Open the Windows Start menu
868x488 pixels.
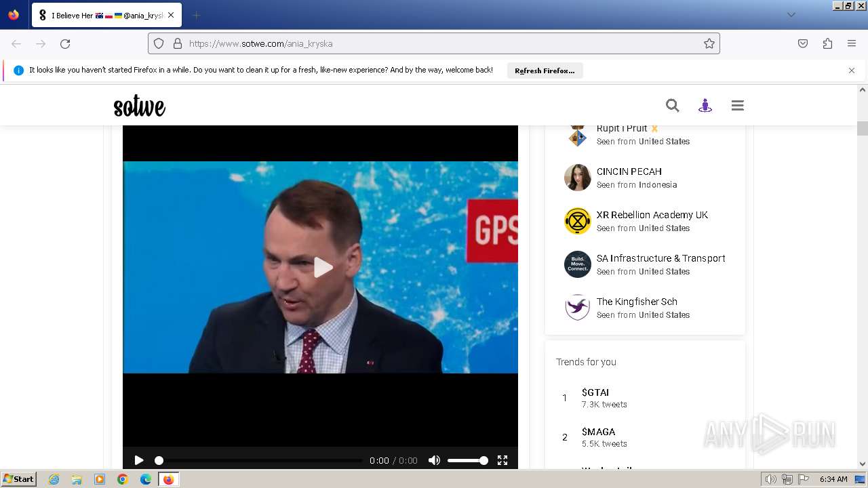[19, 479]
